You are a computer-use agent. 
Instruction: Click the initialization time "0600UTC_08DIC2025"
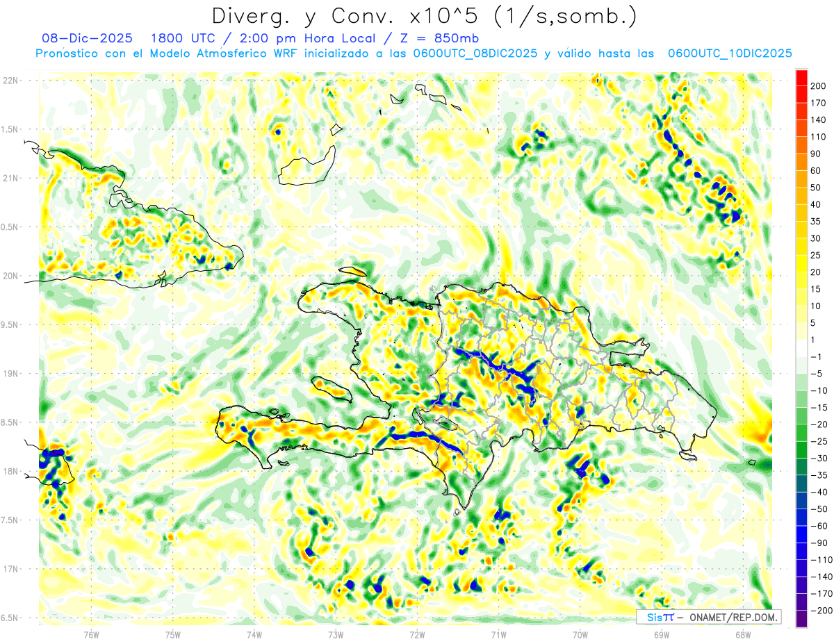point(475,53)
